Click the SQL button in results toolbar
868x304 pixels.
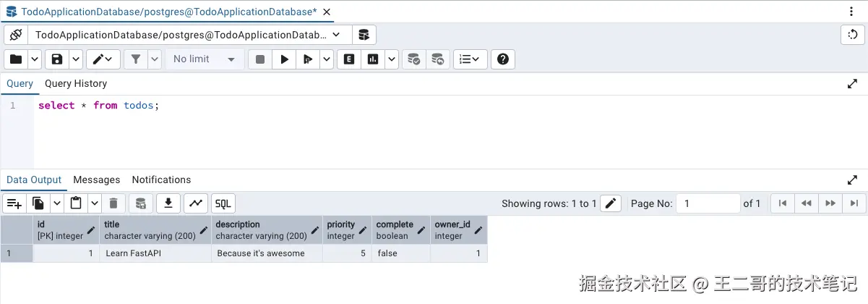223,203
